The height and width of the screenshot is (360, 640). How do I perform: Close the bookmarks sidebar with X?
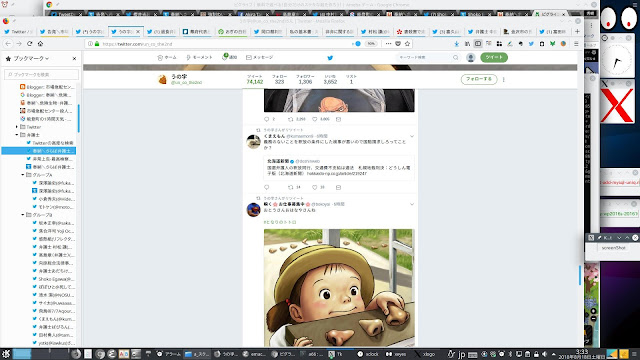[74, 59]
